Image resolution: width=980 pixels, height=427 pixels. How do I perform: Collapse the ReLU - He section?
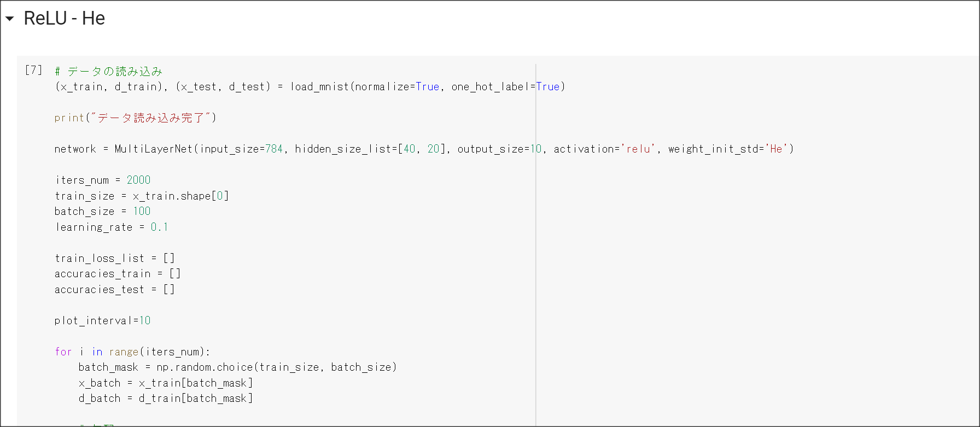[x=9, y=19]
